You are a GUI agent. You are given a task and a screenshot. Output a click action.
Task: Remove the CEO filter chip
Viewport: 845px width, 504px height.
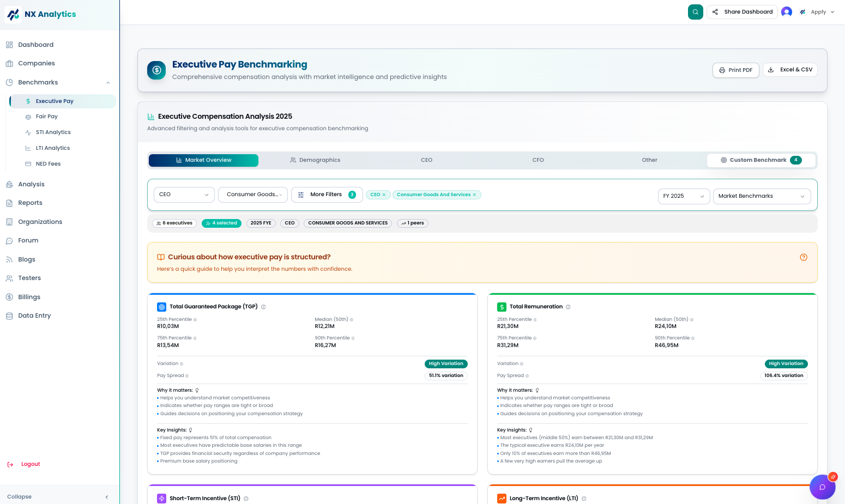tap(384, 195)
